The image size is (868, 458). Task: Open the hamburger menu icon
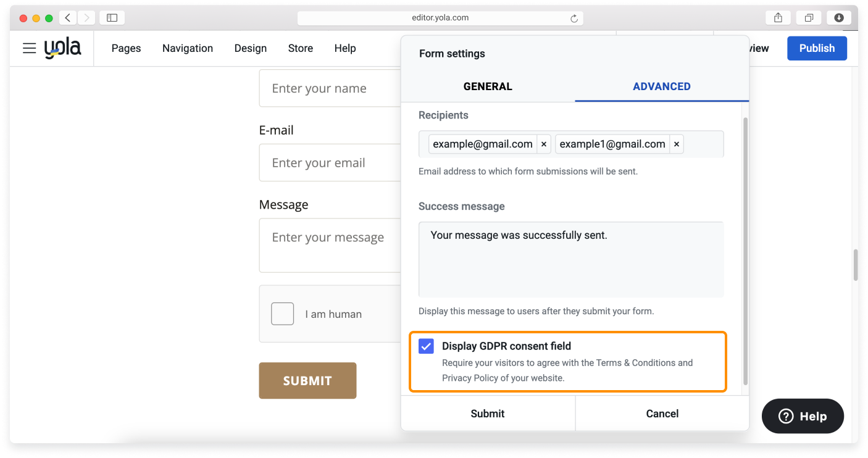point(29,48)
